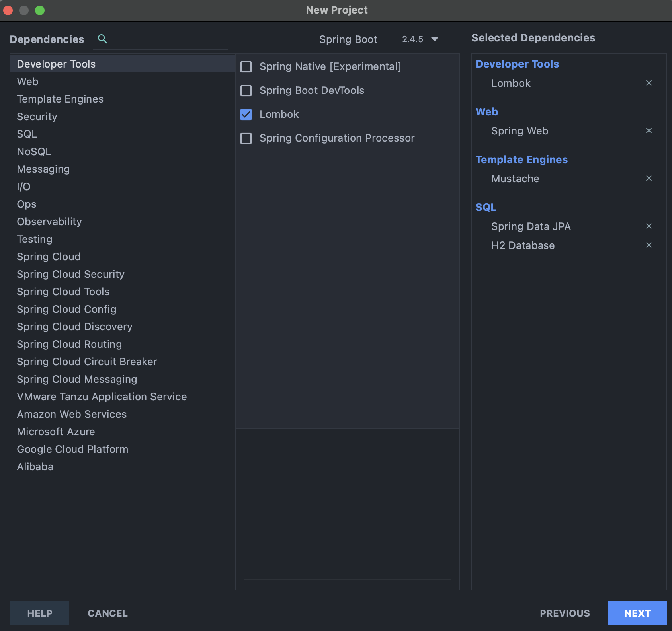Image resolution: width=672 pixels, height=631 pixels.
Task: Choose the Spring Cloud Config category
Action: click(123, 309)
